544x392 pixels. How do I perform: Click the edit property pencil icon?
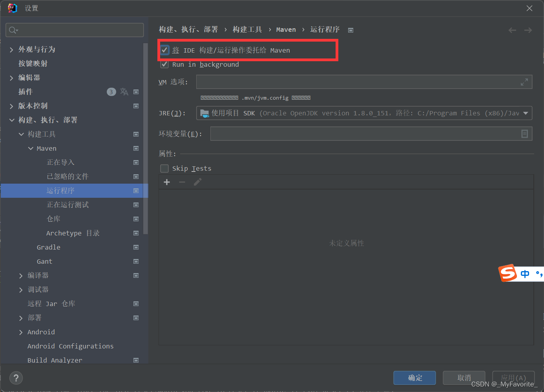click(x=198, y=182)
